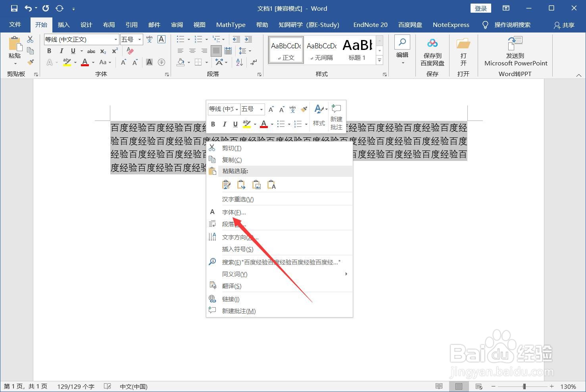The image size is (586, 392).
Task: Click the Save icon in quick access toolbar
Action: point(14,8)
